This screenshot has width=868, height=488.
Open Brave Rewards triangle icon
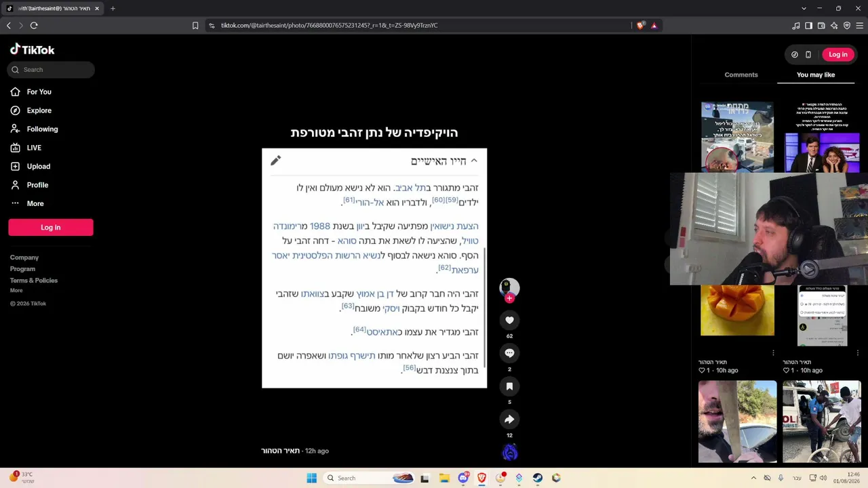pyautogui.click(x=654, y=26)
